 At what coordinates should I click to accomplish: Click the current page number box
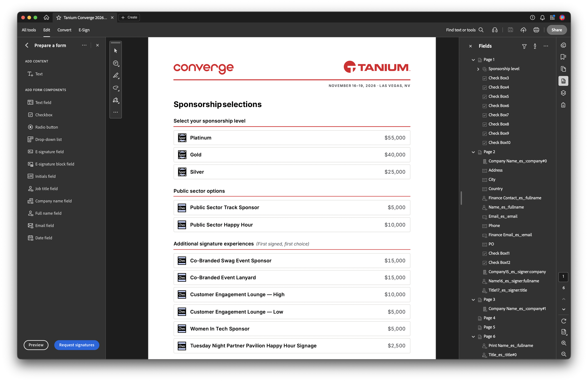tap(563, 277)
